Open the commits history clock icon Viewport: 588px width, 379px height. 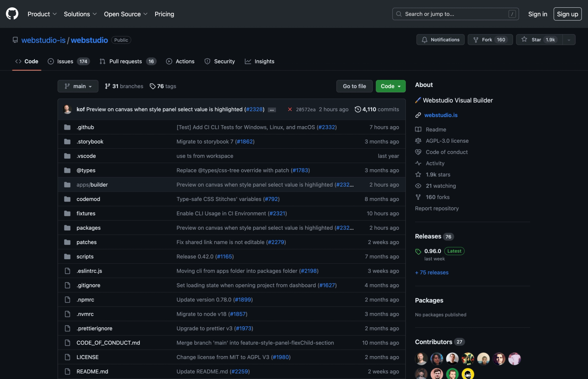click(357, 109)
